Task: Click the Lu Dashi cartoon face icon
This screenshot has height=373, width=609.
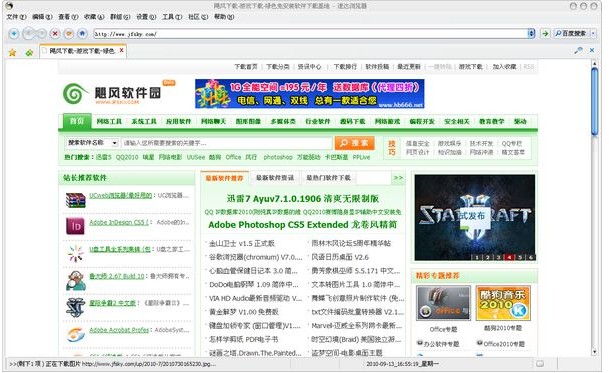Action: (x=75, y=281)
